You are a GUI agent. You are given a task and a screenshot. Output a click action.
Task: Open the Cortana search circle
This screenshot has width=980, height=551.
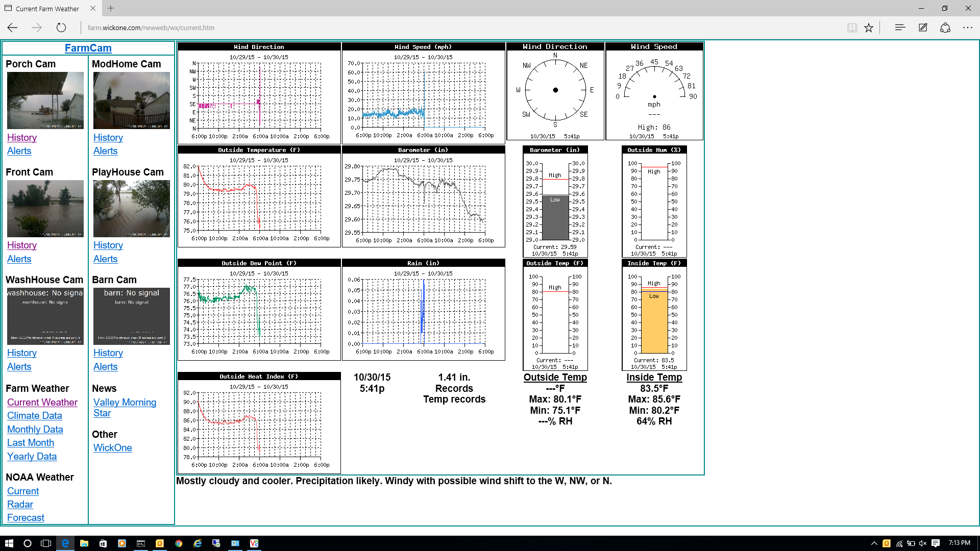tap(28, 543)
